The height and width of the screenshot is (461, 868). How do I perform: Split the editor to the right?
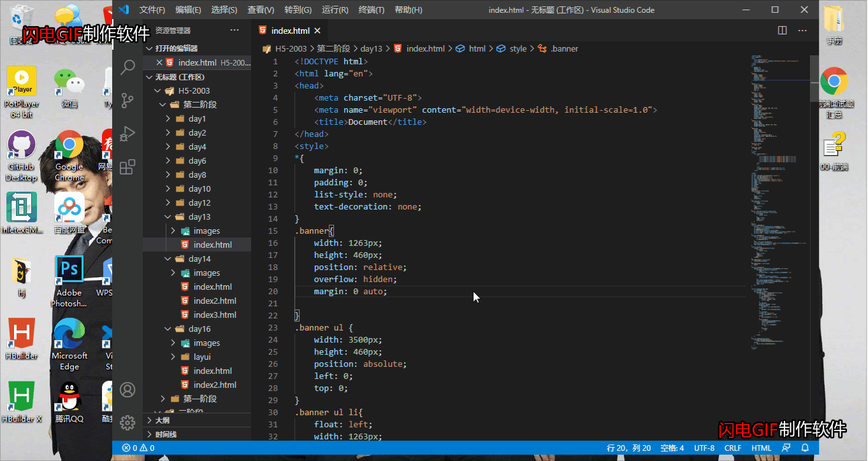(782, 31)
